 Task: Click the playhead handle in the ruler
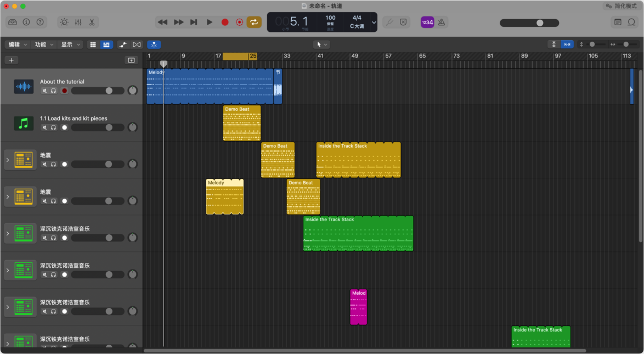coord(163,64)
